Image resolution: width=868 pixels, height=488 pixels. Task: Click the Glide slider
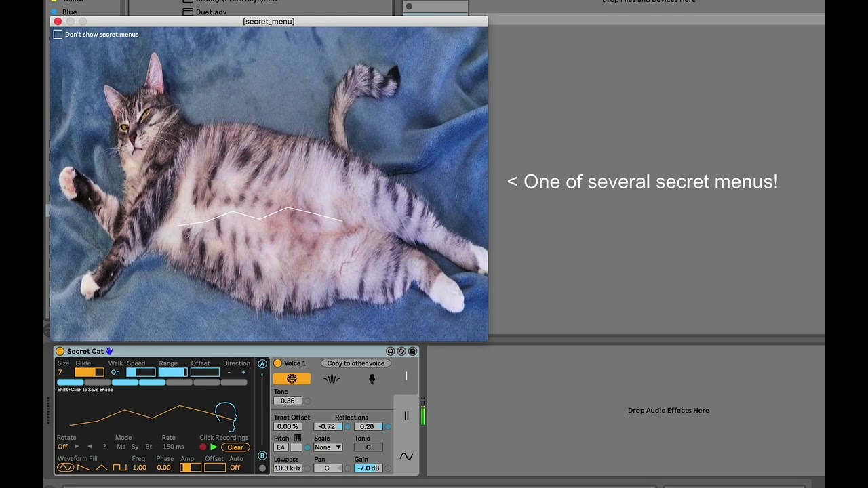click(90, 372)
